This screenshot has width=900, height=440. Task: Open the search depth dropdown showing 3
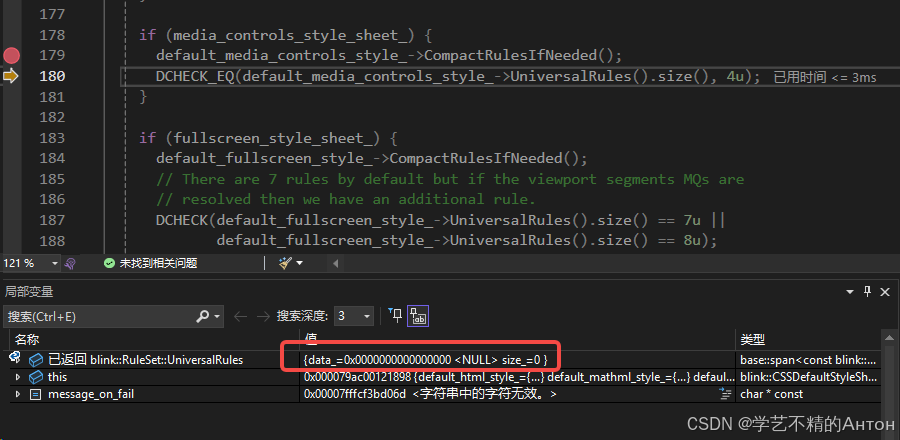354,316
